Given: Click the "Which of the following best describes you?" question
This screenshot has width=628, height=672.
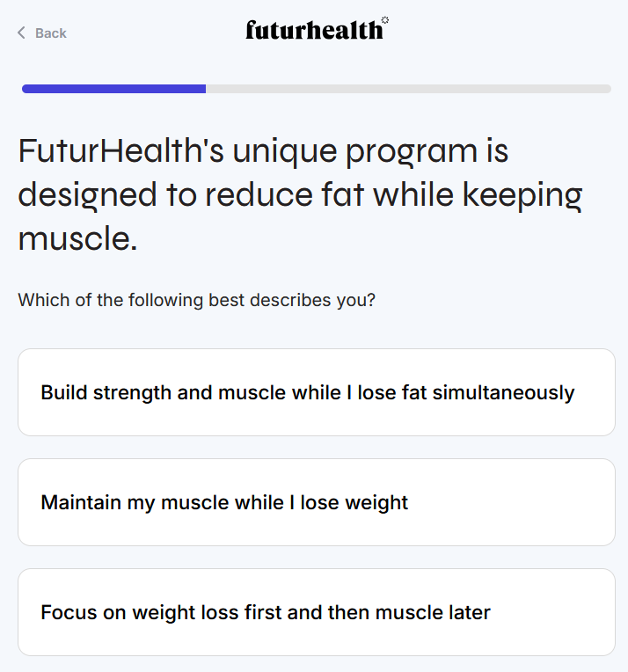Looking at the screenshot, I should 197,300.
